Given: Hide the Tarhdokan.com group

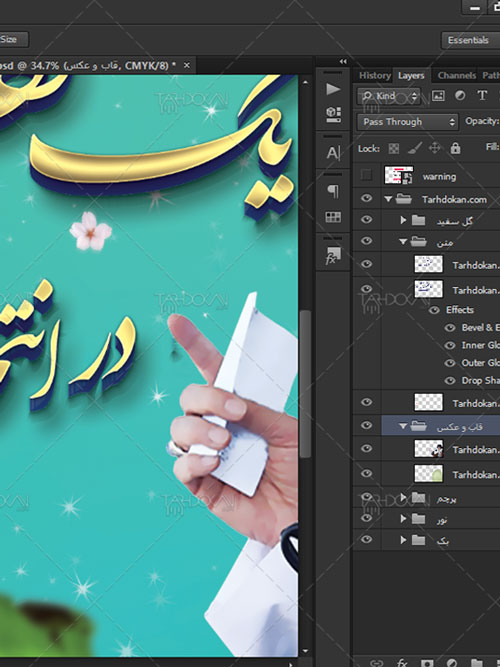Looking at the screenshot, I should click(366, 198).
